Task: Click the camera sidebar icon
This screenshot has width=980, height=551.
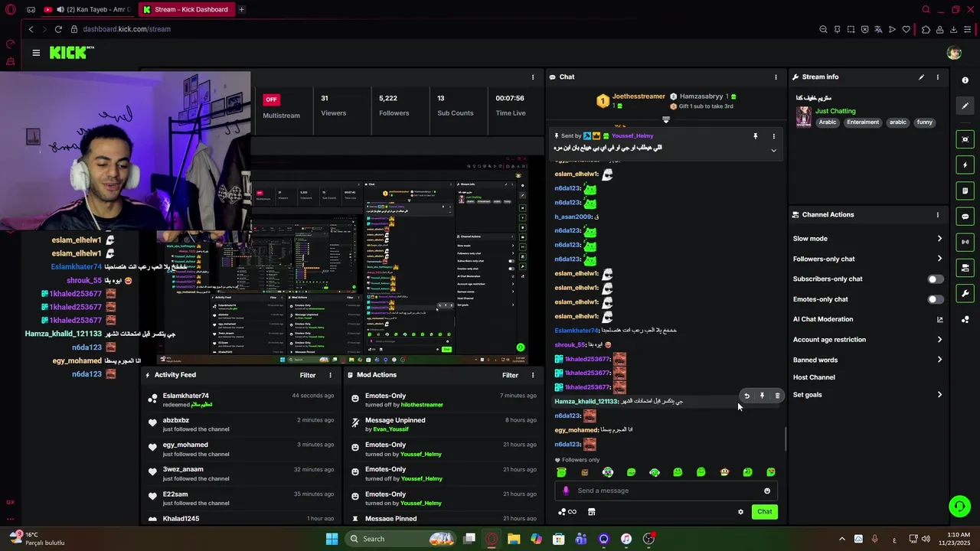Action: (x=965, y=268)
